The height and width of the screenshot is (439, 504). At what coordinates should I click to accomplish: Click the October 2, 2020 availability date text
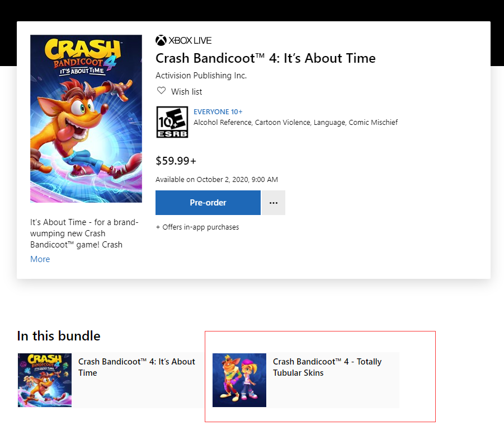tap(217, 180)
